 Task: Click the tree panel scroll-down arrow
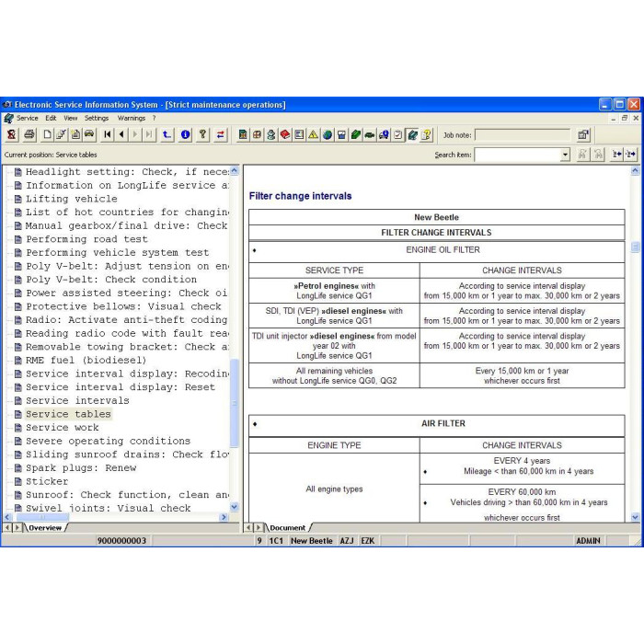pos(234,507)
